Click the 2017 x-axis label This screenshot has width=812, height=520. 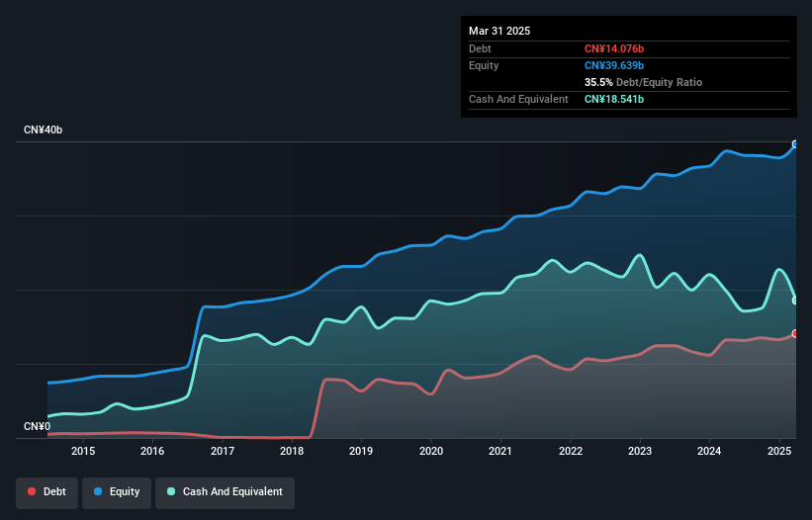[223, 451]
